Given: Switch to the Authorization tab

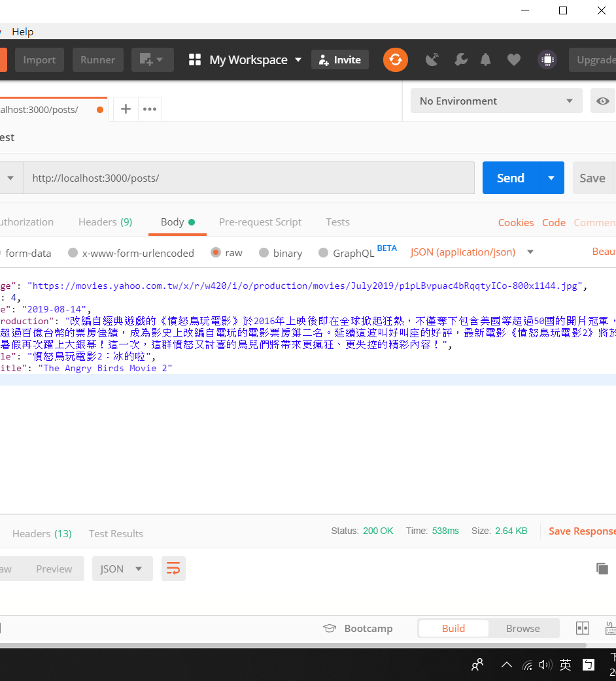Looking at the screenshot, I should click(27, 222).
